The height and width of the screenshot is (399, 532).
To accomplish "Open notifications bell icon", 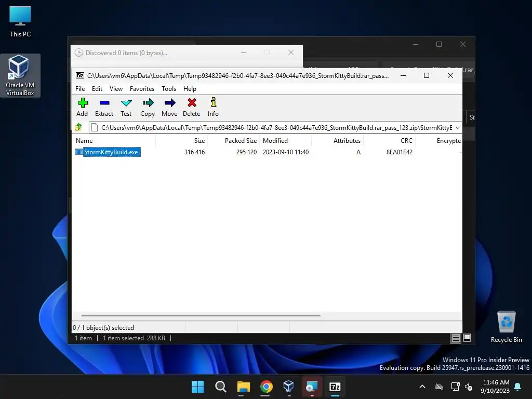I will coord(518,387).
